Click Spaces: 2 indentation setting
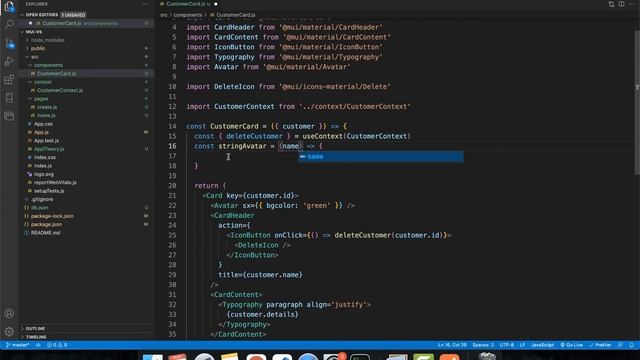Viewport: 640px width, 360px height. (x=483, y=345)
